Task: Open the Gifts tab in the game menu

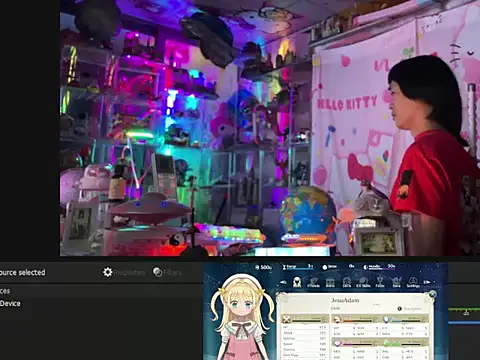Action: coord(347,283)
